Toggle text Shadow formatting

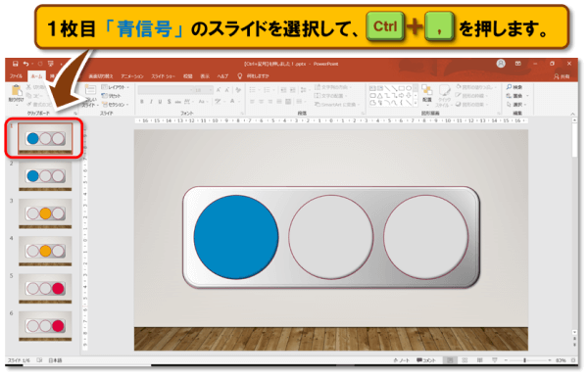[170, 102]
